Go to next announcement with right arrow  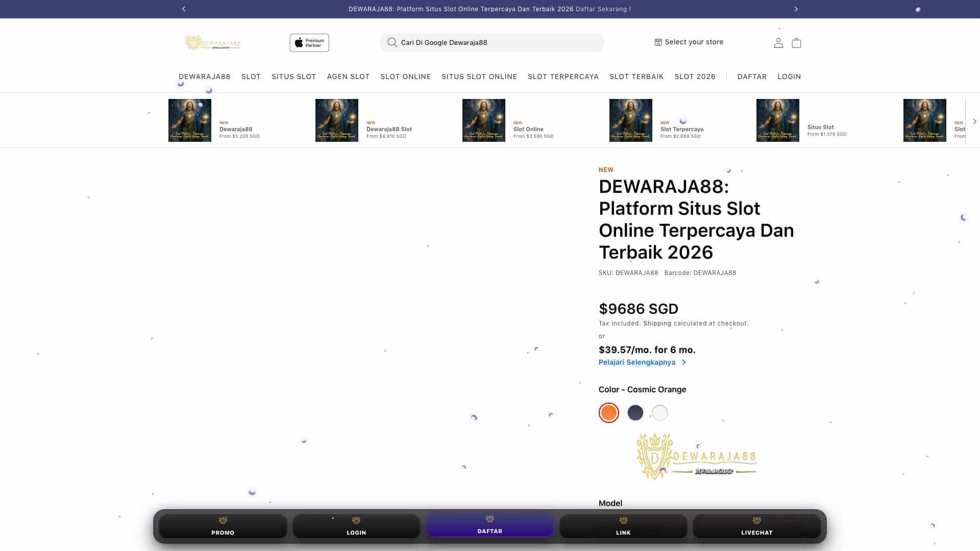point(796,9)
